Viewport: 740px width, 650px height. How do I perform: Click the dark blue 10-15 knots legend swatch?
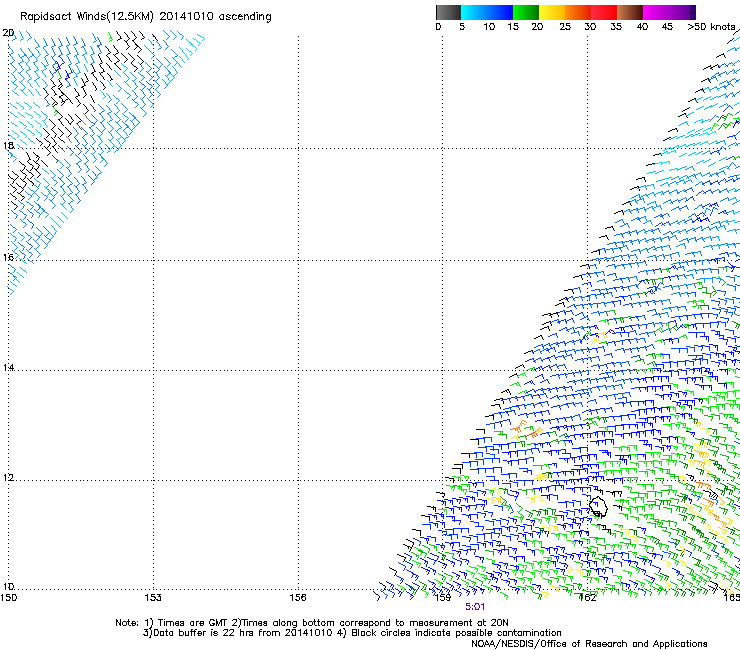coord(500,12)
